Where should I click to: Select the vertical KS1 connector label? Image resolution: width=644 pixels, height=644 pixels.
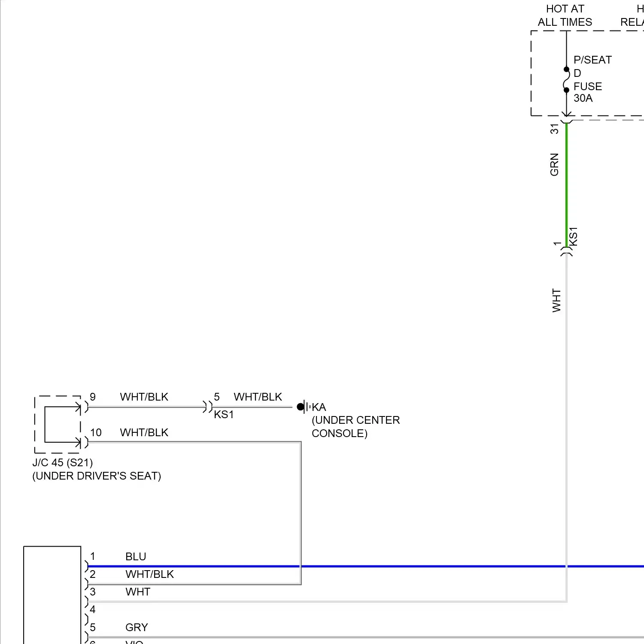click(x=573, y=237)
